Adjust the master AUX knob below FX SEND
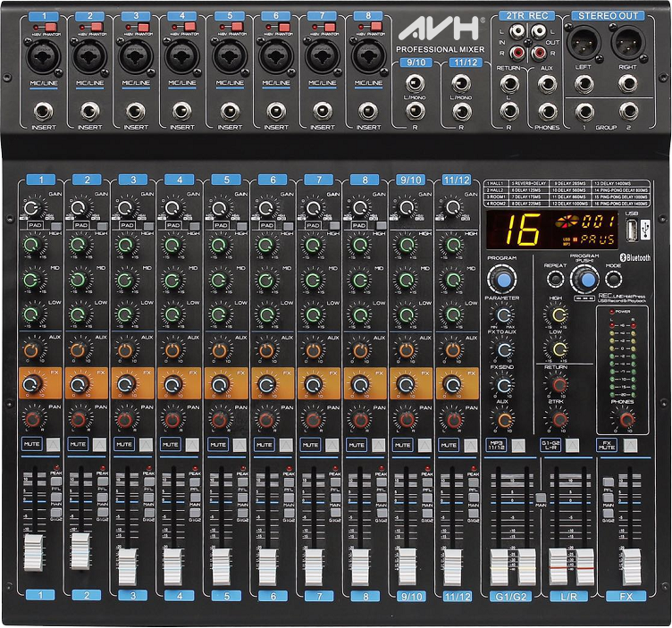This screenshot has width=672, height=628. coord(503,420)
